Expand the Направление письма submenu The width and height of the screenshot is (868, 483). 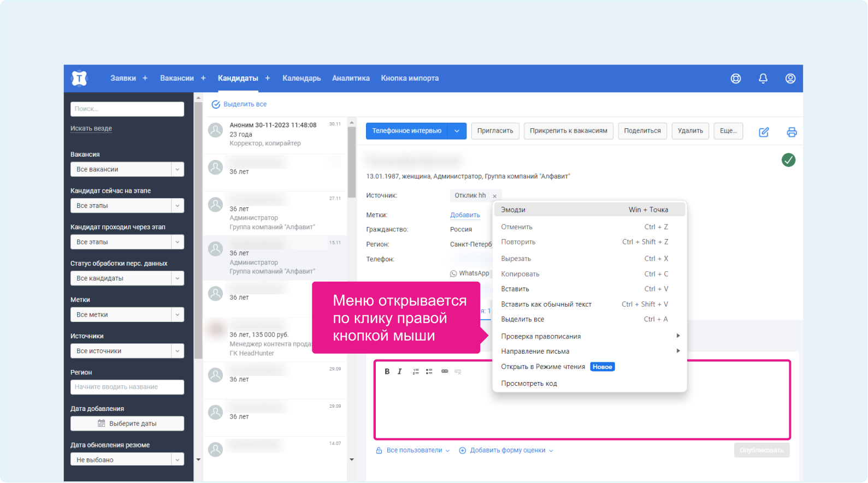589,351
